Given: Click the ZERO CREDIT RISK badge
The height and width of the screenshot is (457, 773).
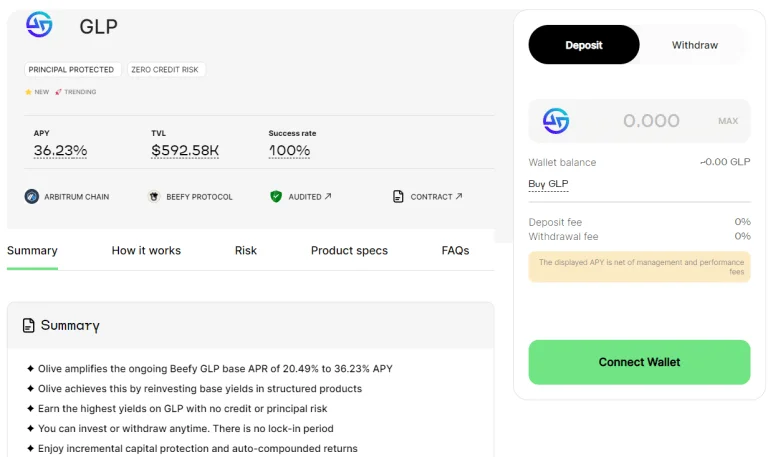Looking at the screenshot, I should [x=165, y=70].
